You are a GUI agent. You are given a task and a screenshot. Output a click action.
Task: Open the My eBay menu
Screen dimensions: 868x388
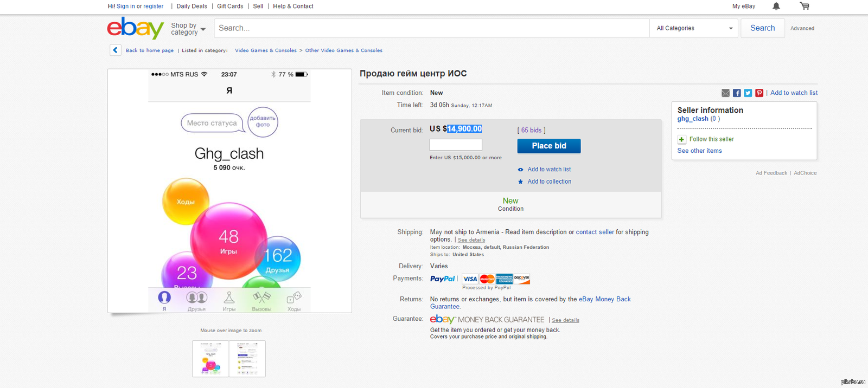click(x=743, y=7)
